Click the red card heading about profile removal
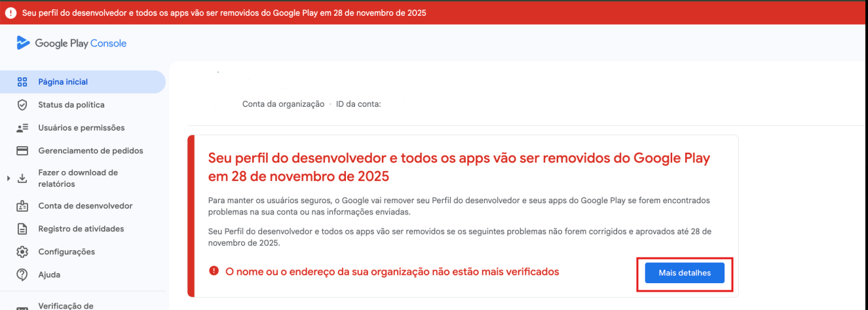The width and height of the screenshot is (868, 310). [459, 167]
